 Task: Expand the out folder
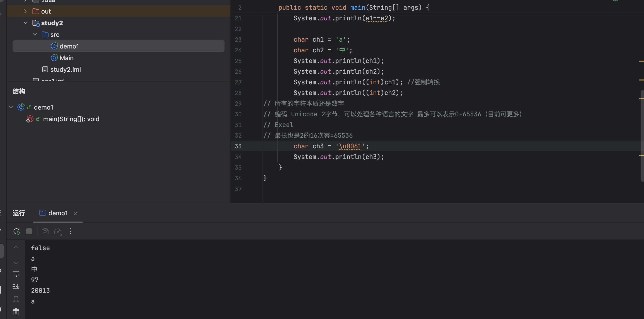tap(25, 11)
